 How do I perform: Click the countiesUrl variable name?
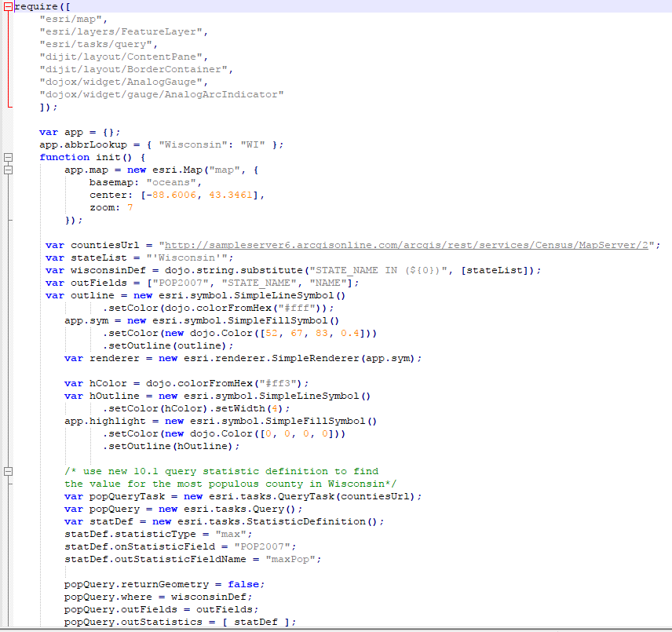[x=105, y=245]
